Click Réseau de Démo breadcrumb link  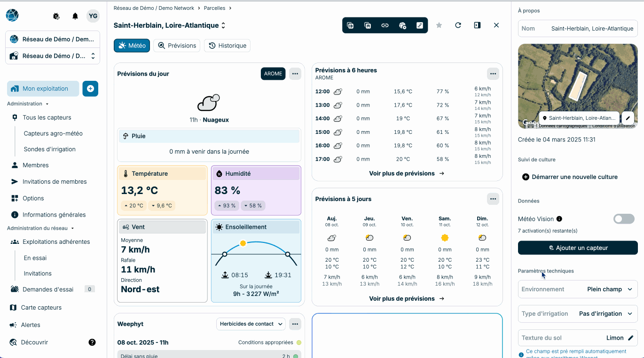coord(154,8)
